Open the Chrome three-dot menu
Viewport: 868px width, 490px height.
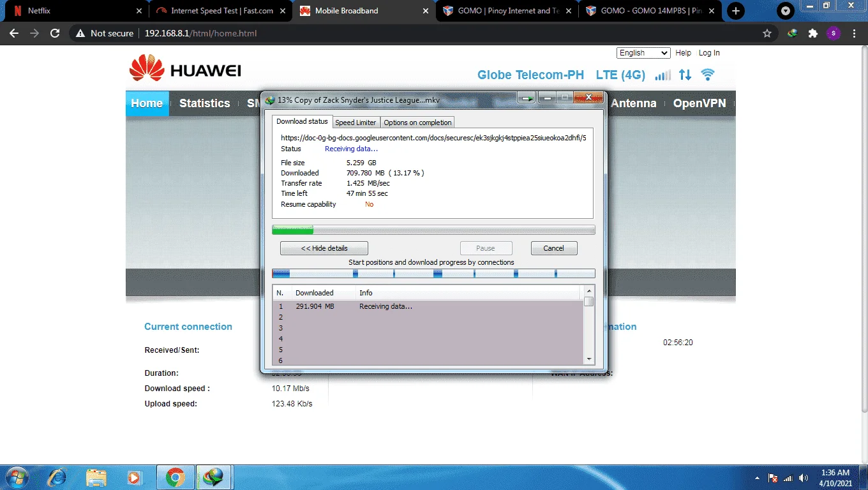pyautogui.click(x=854, y=33)
